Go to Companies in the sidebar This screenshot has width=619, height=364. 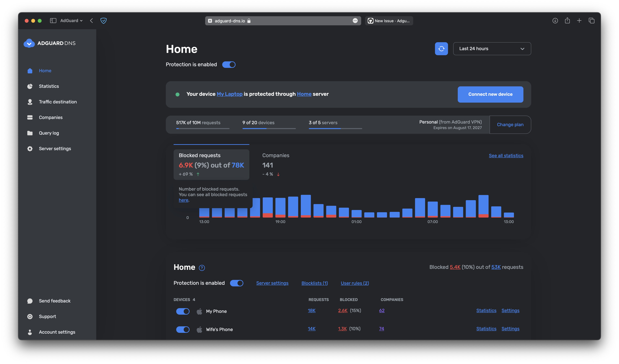coord(51,118)
